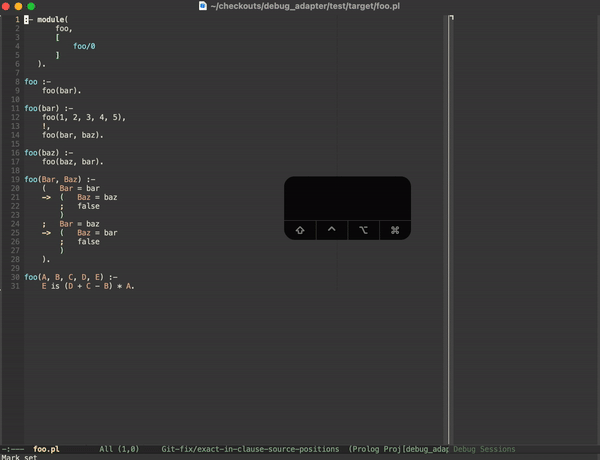This screenshot has width=600, height=460.
Task: Click the small marker icon atop the right pane
Action: click(x=451, y=18)
